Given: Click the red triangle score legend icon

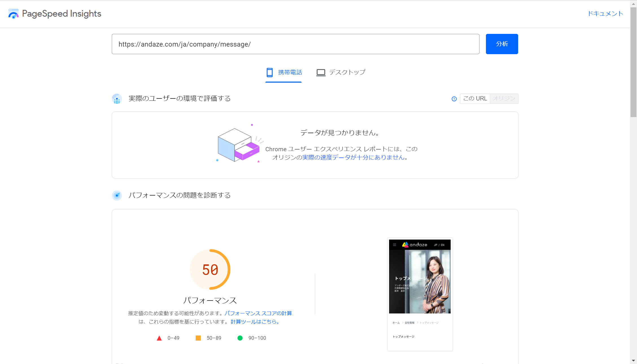Looking at the screenshot, I should pyautogui.click(x=160, y=338).
